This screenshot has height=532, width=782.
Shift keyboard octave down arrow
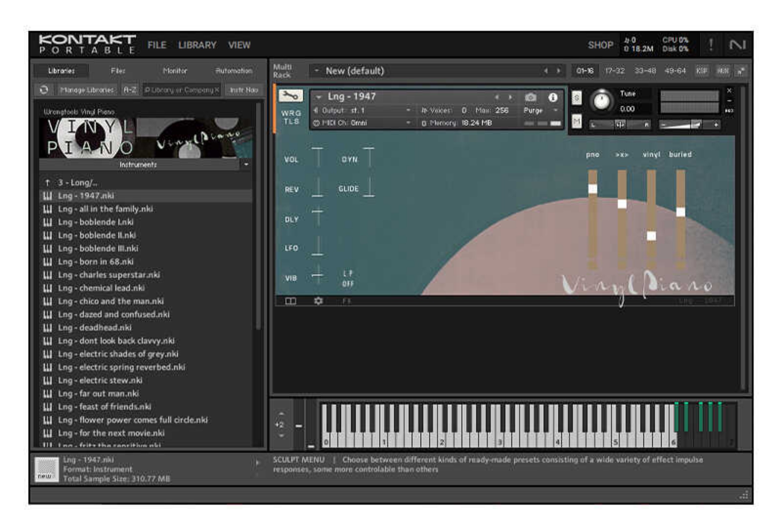[281, 436]
